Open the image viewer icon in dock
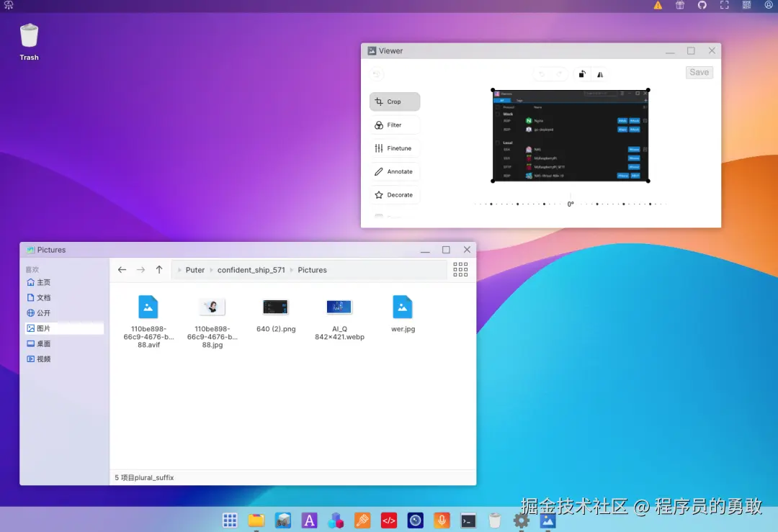 (547, 520)
